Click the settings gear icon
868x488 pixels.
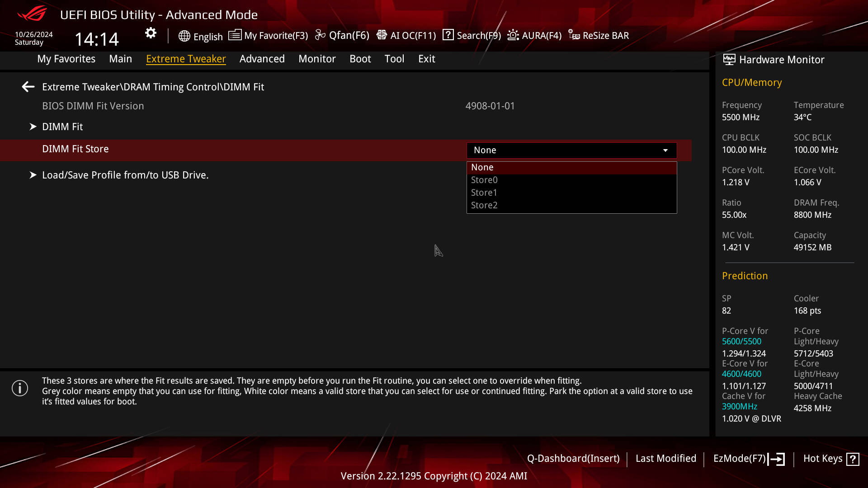click(151, 33)
